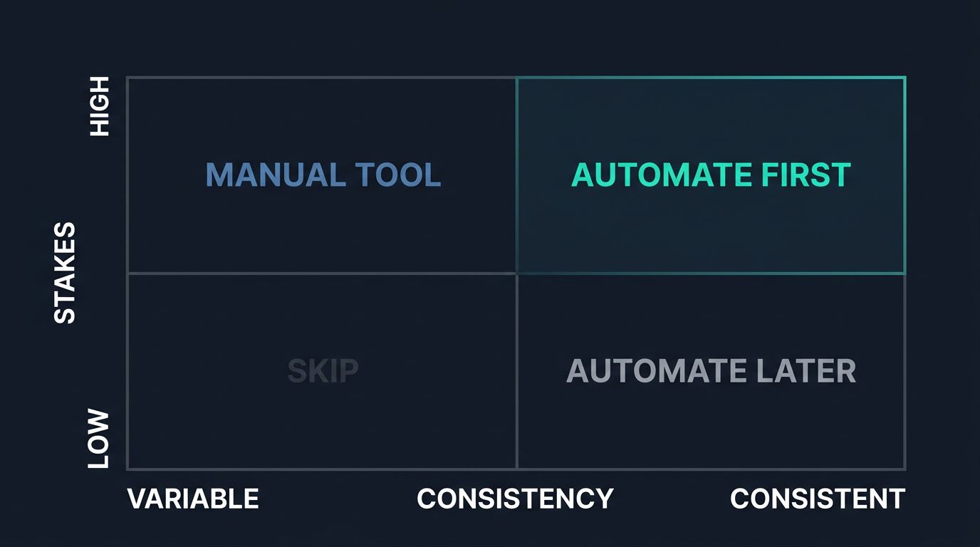Click top-right corner of teal highlighted quadrant
Image resolution: width=980 pixels, height=547 pixels.
(905, 78)
